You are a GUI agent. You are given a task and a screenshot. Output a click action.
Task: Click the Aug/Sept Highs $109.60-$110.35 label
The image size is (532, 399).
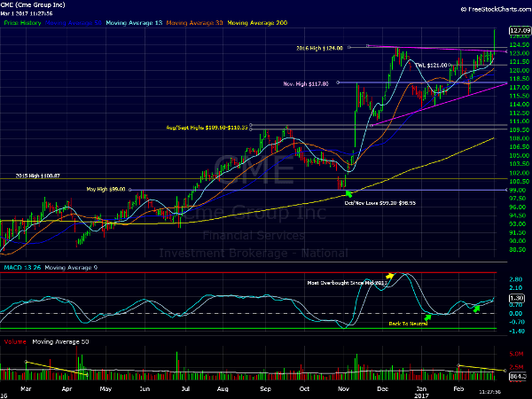(x=207, y=128)
